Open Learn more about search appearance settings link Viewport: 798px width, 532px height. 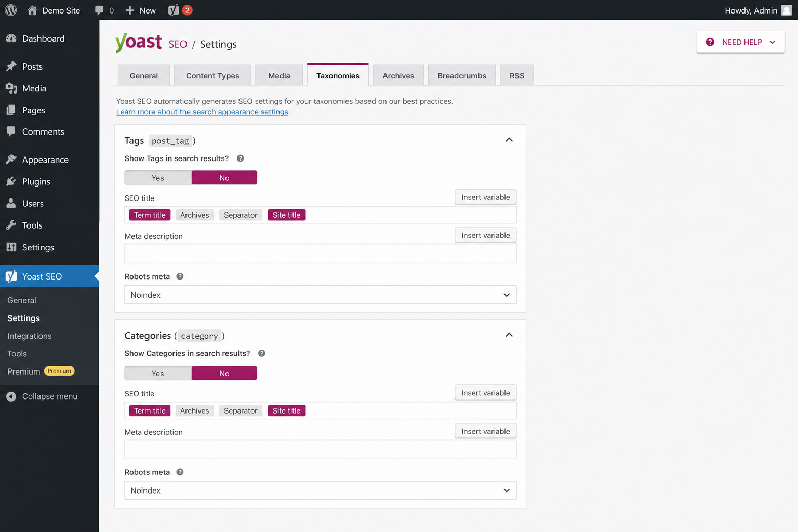pyautogui.click(x=202, y=112)
